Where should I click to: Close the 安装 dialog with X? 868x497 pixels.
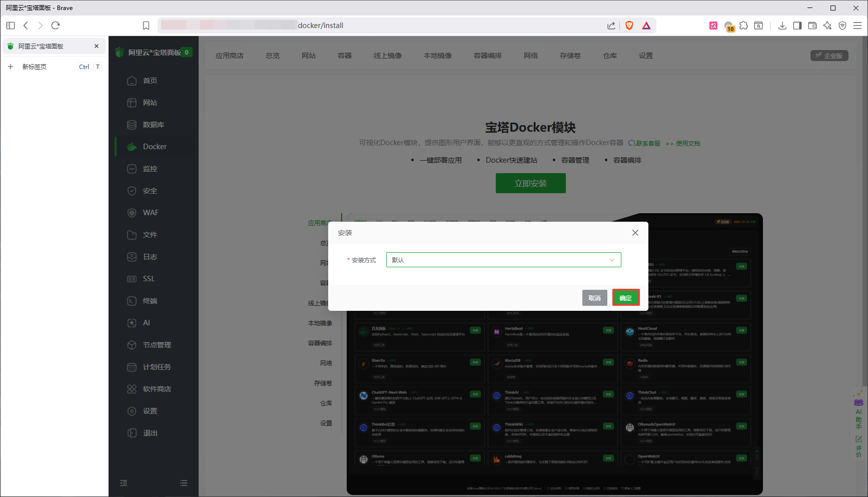[x=635, y=233]
